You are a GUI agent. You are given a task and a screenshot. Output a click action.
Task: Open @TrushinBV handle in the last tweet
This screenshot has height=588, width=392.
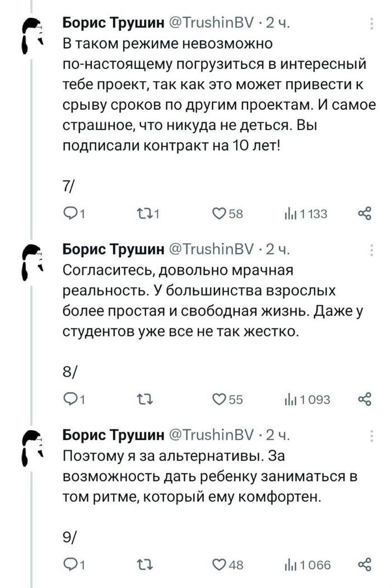[212, 435]
